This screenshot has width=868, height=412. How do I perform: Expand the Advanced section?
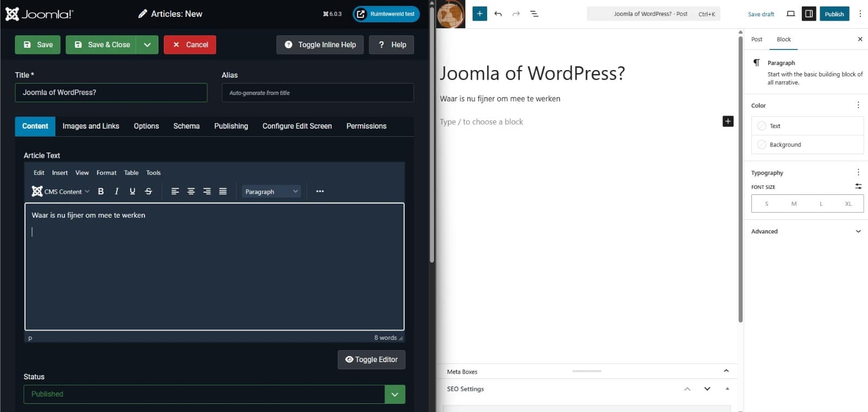807,231
